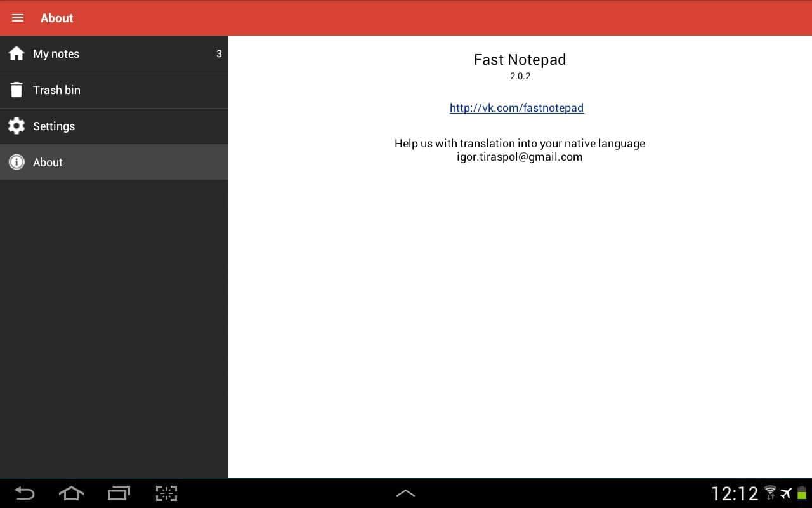812x508 pixels.
Task: Tap the Android home button
Action: tap(71, 493)
